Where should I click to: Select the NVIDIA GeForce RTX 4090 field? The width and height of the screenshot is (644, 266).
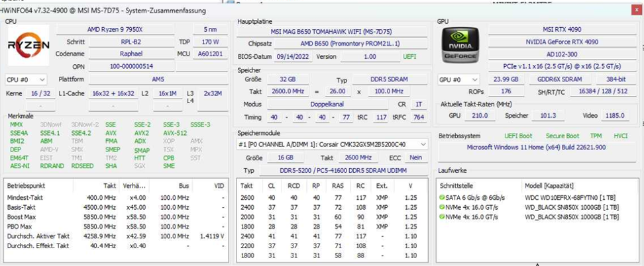pos(562,42)
